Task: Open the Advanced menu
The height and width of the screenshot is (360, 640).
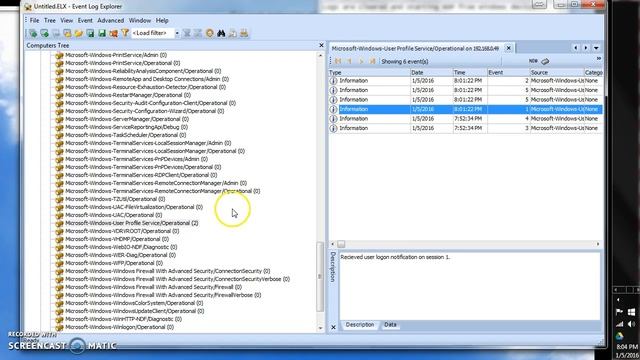Action: [111, 20]
